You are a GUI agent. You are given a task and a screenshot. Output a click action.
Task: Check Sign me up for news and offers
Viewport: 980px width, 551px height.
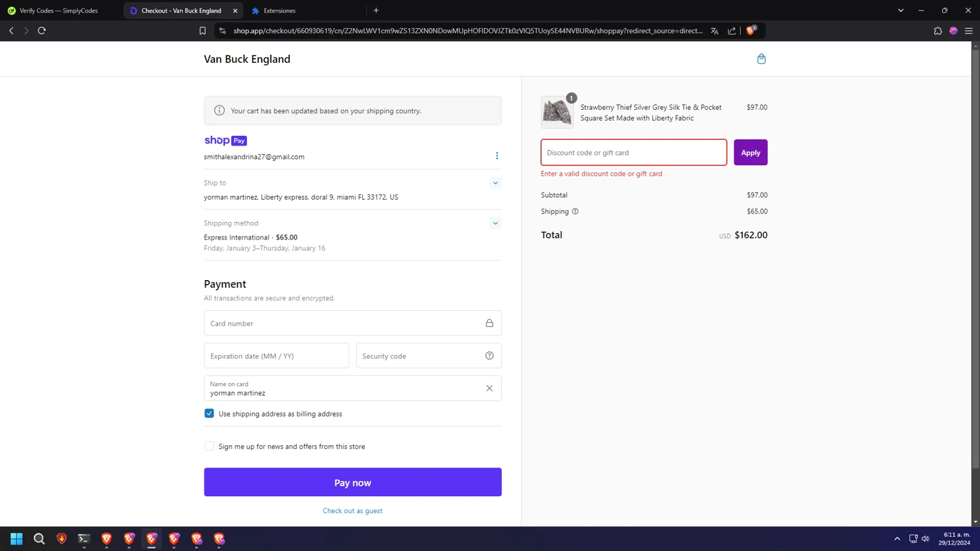tap(209, 446)
